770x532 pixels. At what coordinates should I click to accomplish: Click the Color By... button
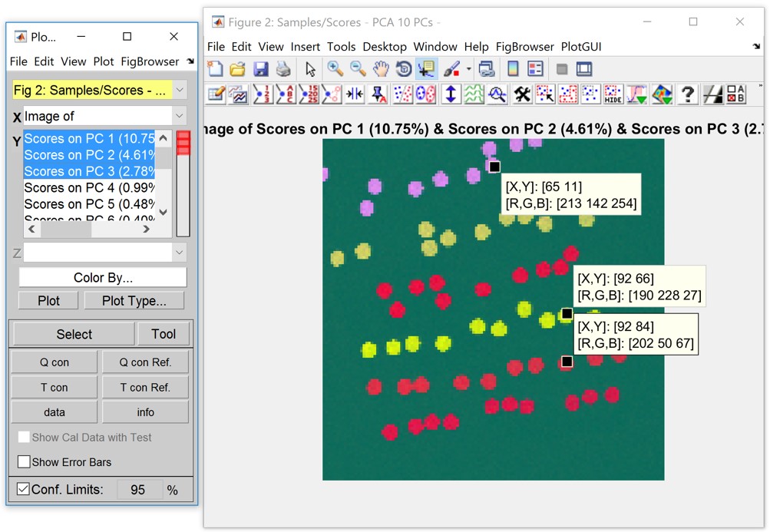coord(103,278)
